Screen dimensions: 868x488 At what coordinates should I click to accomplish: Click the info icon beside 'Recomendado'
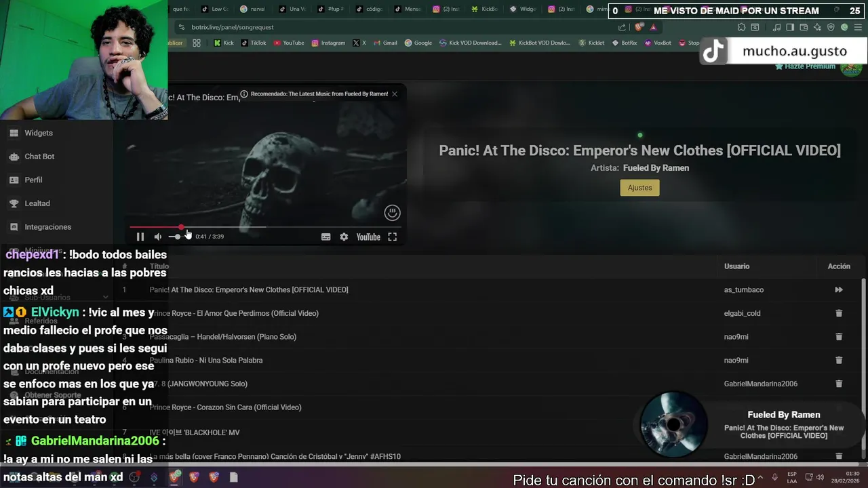pyautogui.click(x=244, y=94)
